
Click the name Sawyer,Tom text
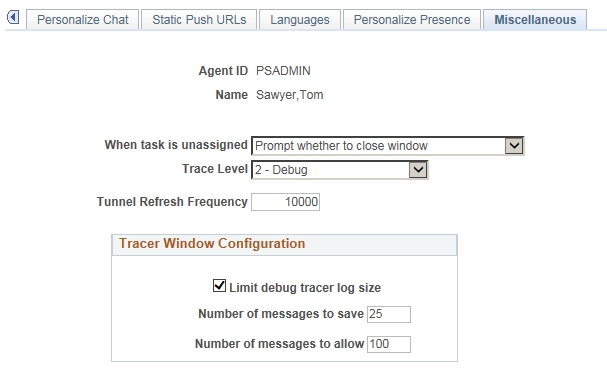(x=290, y=95)
